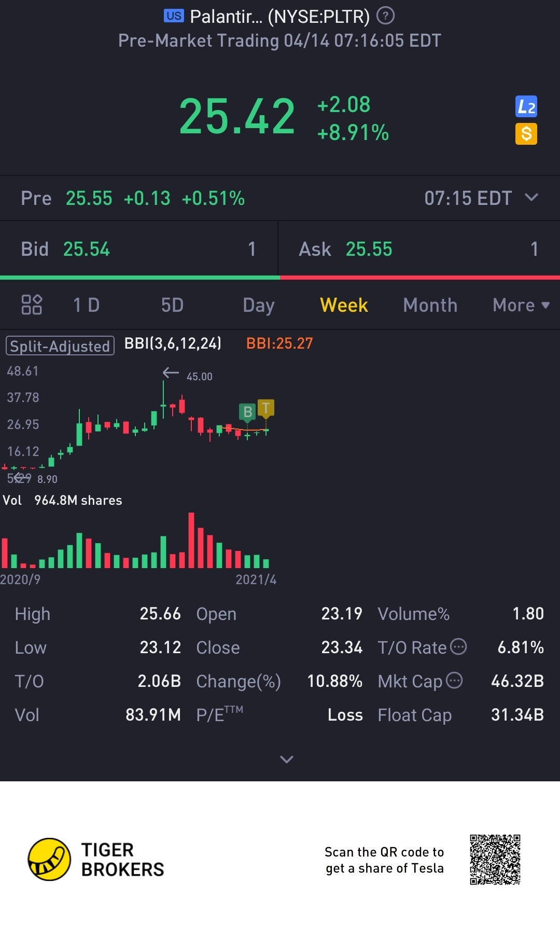Image resolution: width=560 pixels, height=938 pixels.
Task: Tap the Low value 23.12
Action: (x=160, y=647)
